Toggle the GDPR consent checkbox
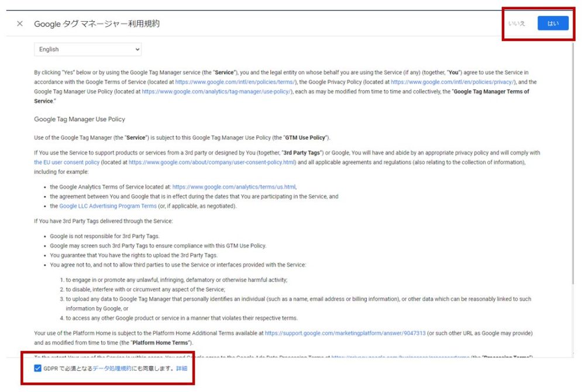 click(x=37, y=368)
